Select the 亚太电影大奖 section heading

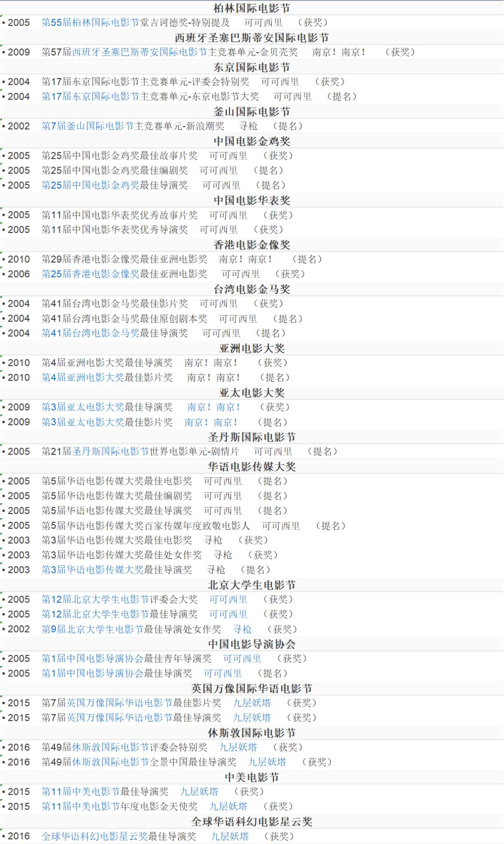coord(252,393)
